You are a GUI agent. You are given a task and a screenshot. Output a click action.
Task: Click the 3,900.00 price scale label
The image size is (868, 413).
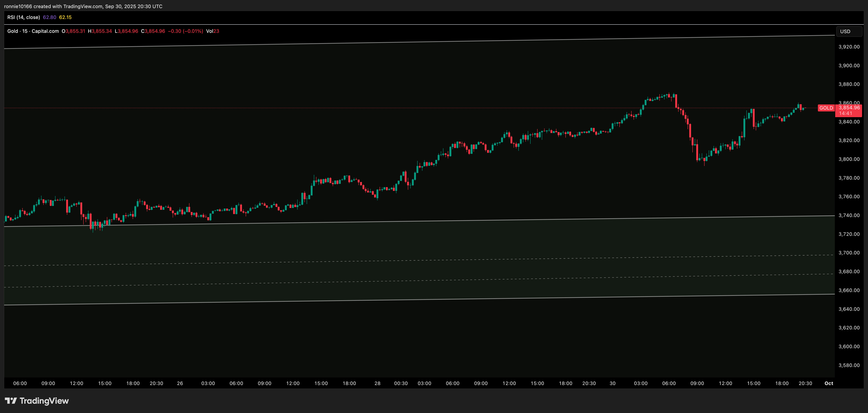[x=849, y=65]
